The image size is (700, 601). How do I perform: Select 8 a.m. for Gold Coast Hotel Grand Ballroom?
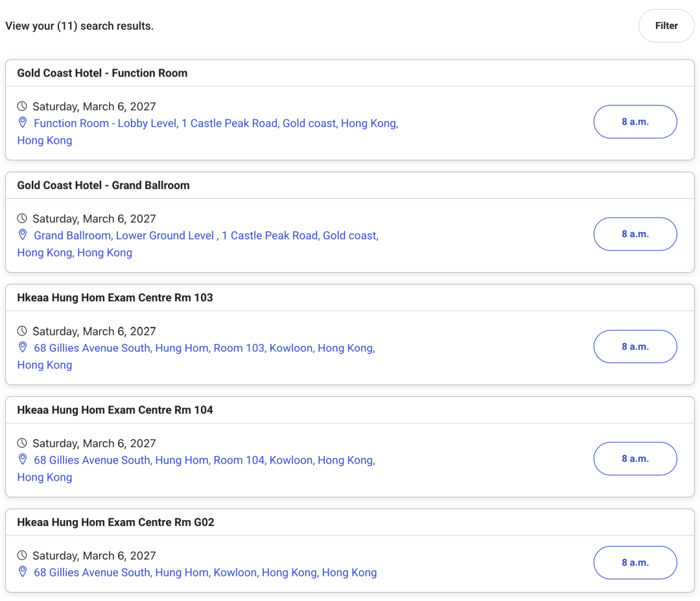[x=635, y=234]
